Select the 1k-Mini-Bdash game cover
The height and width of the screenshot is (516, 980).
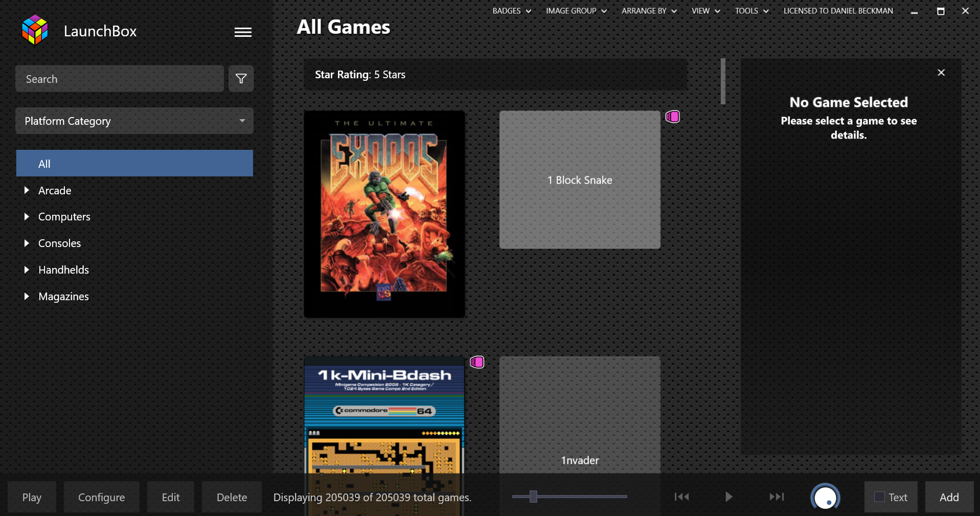384,415
